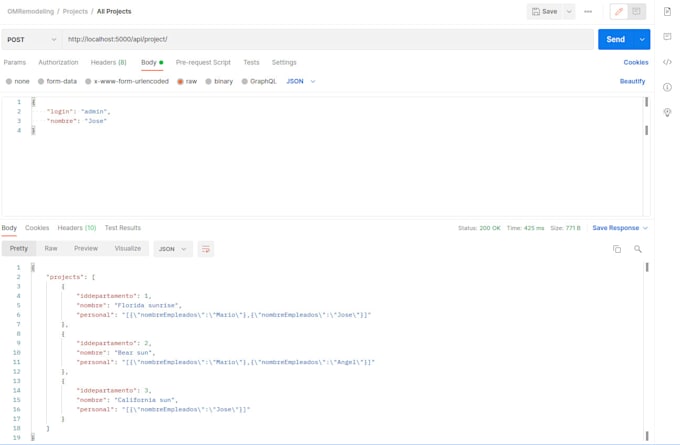The height and width of the screenshot is (445, 680).
Task: Open the Tests tab
Action: pos(251,62)
